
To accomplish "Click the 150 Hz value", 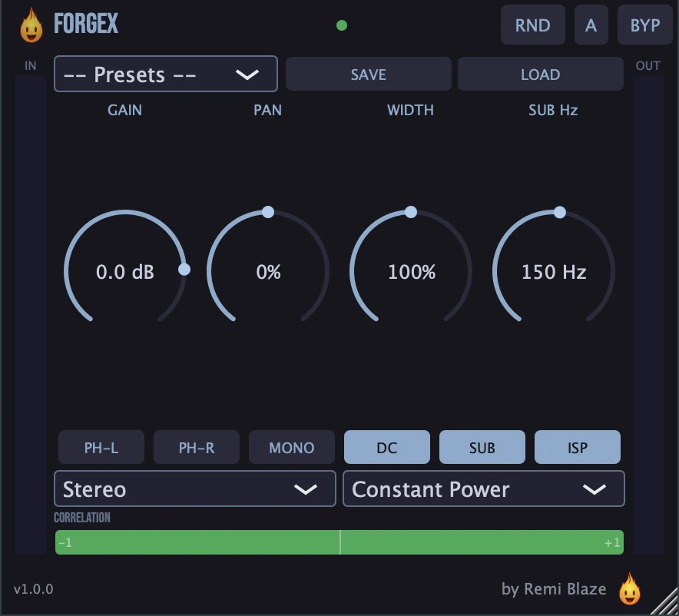I will click(x=554, y=272).
